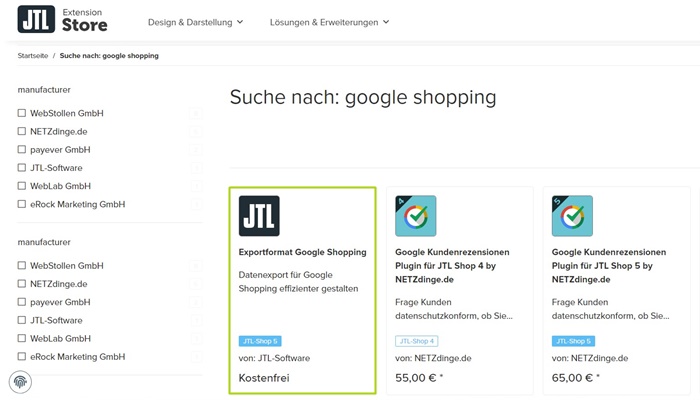The height and width of the screenshot is (400, 700).
Task: Click the lower 'manufacturer' filter heading
Action: [44, 242]
